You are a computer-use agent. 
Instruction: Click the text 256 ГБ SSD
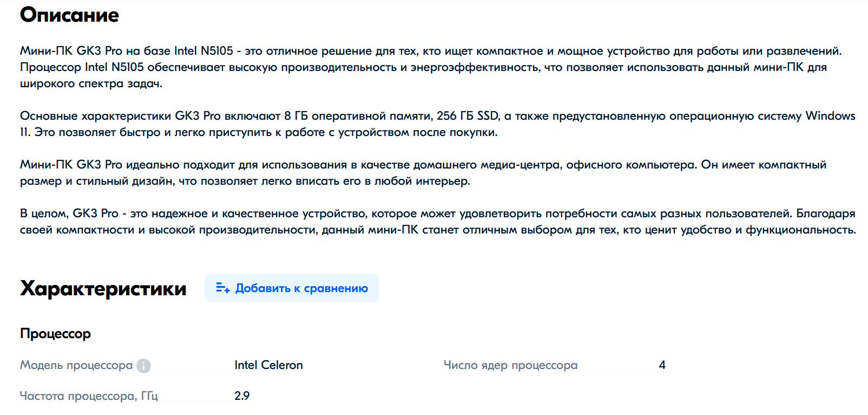point(467,116)
